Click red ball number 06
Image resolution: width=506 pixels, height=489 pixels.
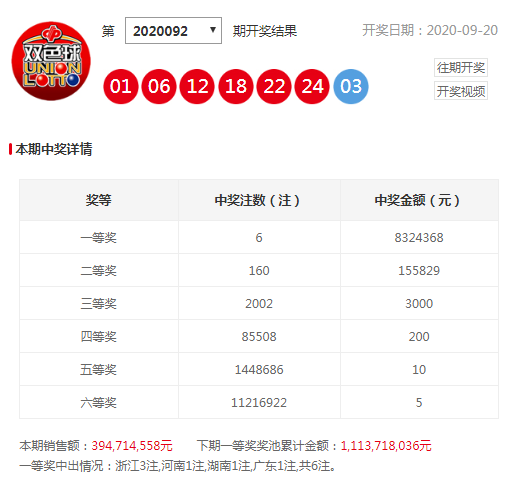[159, 86]
